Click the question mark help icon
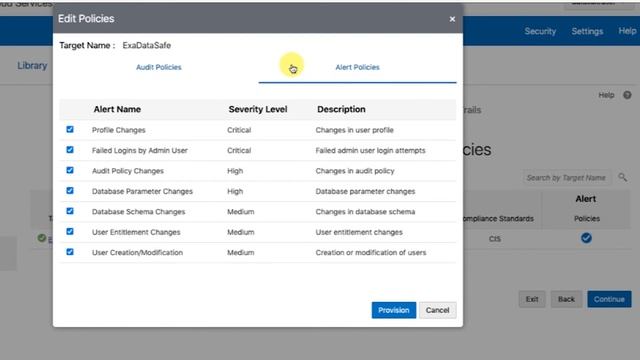Viewport: 640px width, 360px height. [x=627, y=95]
